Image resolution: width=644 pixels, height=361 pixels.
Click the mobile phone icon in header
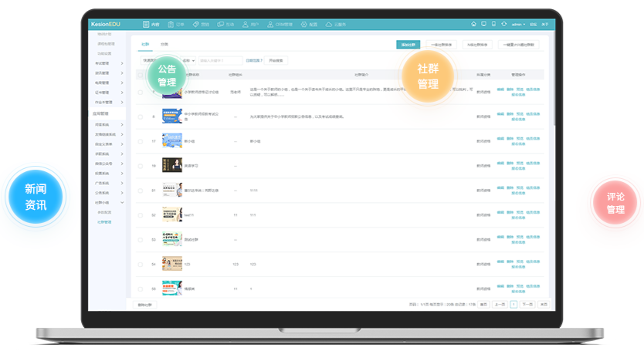point(493,25)
